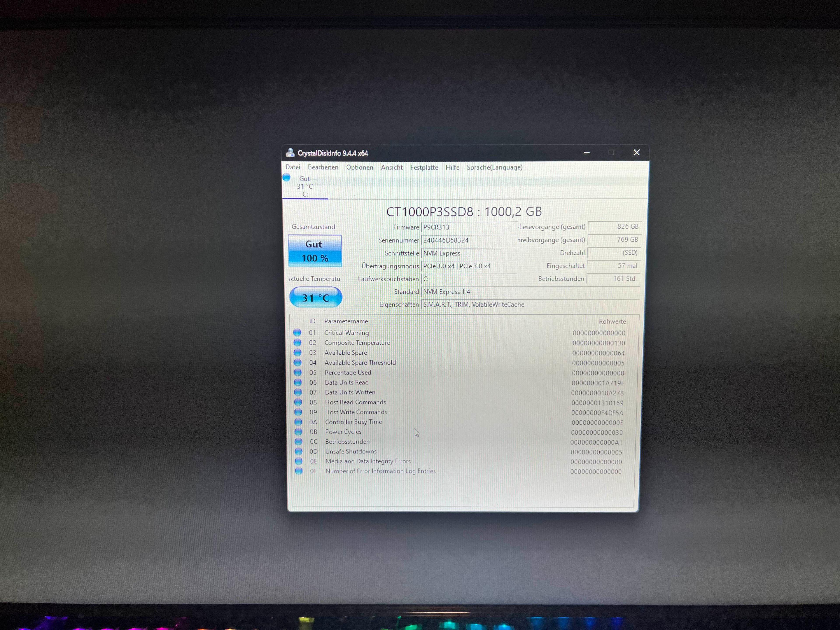Minimize the CrystalDiskInfo window
The image size is (840, 630).
pyautogui.click(x=587, y=153)
